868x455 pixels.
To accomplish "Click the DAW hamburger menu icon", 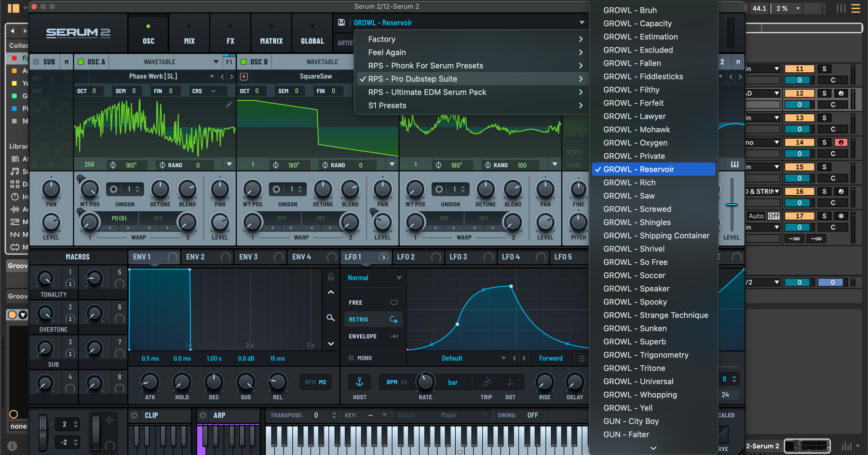I will 855,8.
